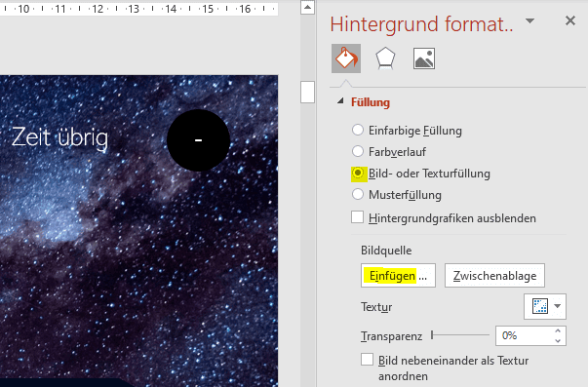Click the vertical scrollbar thumb
Screen dimensions: 588x387
(307, 92)
